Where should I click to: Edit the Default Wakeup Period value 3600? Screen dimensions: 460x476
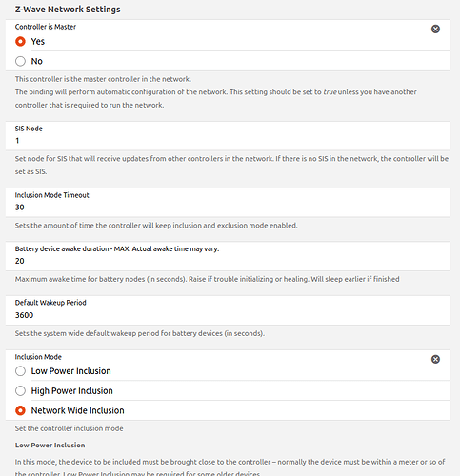(x=228, y=315)
